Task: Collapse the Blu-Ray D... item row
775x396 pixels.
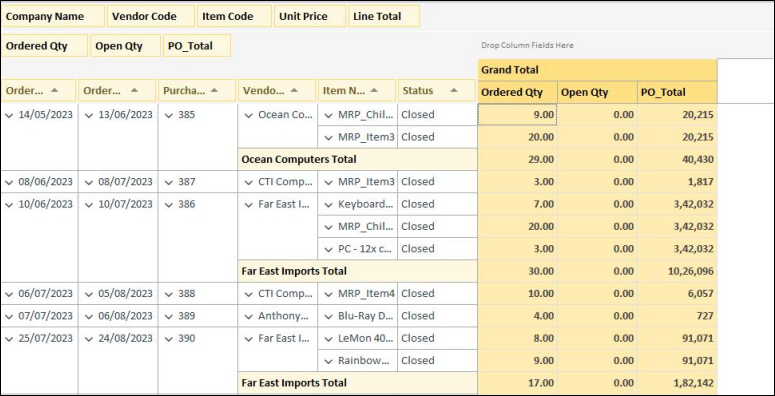Action: pyautogui.click(x=329, y=316)
